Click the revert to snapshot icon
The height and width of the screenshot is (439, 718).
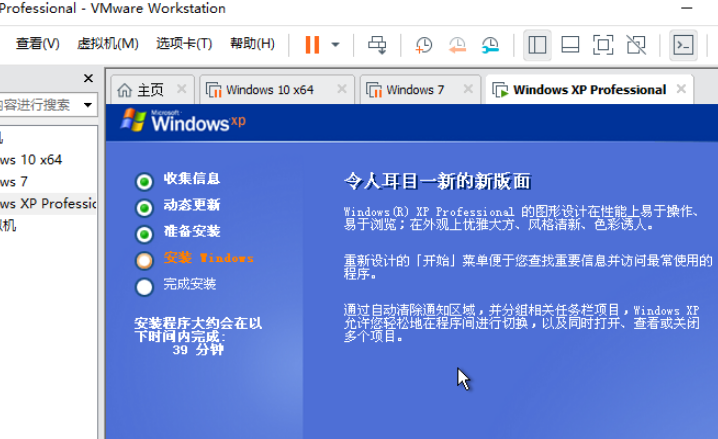click(457, 45)
